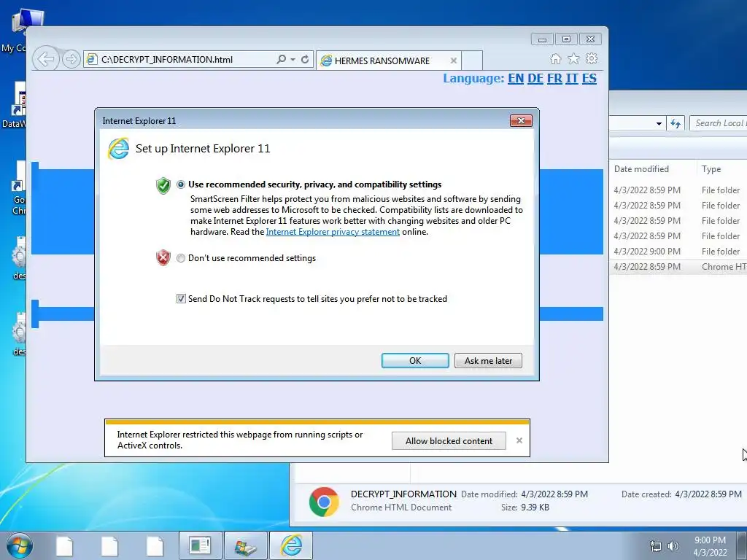Close the HERMES RANSOMWARE tab
Screen dimensions: 747x560
tap(454, 61)
